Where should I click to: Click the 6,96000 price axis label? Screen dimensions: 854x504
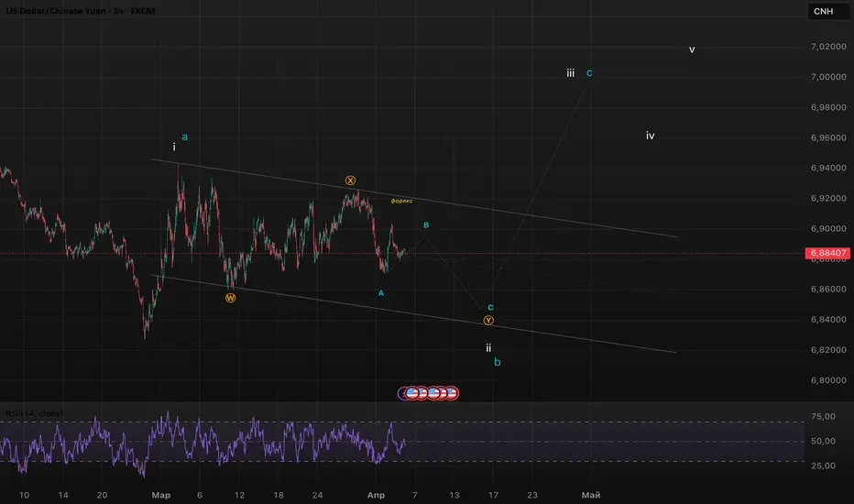828,137
